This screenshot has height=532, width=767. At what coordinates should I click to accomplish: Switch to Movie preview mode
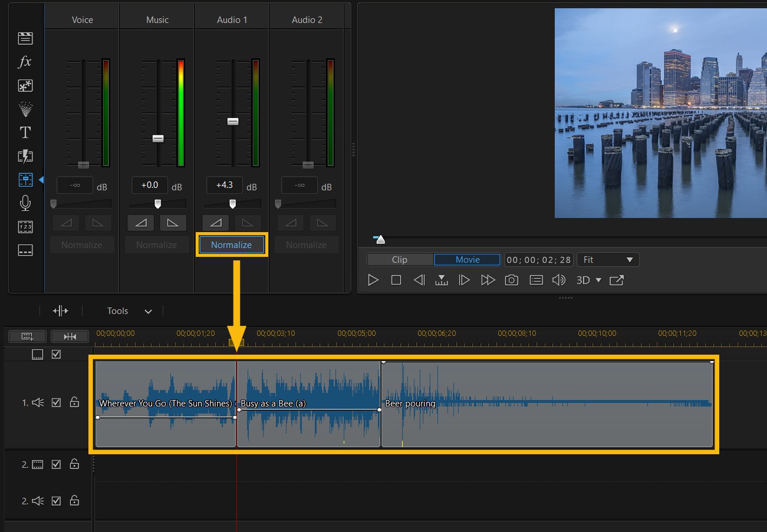[x=467, y=259]
